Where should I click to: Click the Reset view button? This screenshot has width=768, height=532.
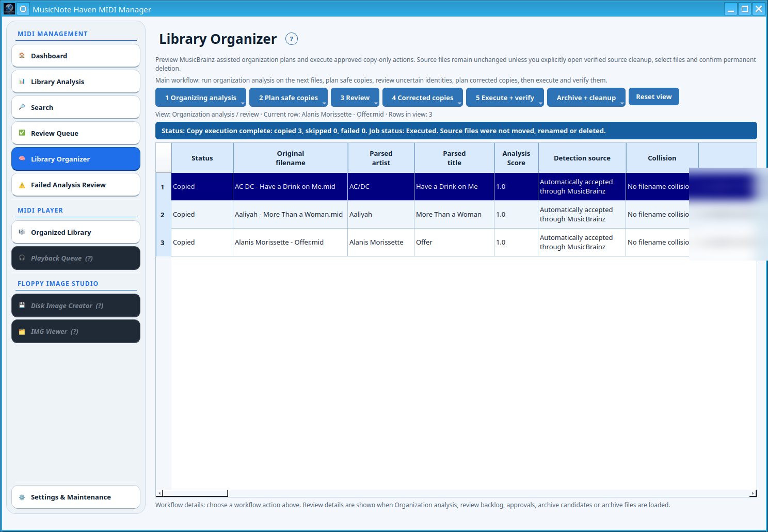654,96
